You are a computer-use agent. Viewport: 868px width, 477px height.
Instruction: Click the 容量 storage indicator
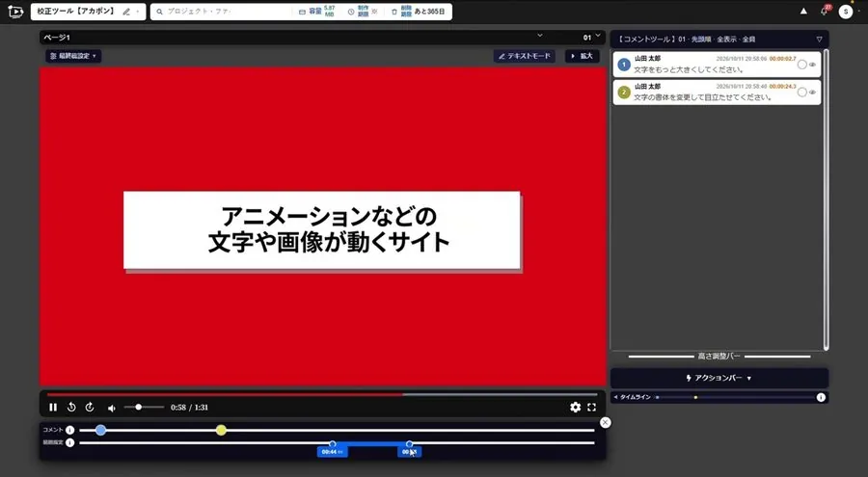coord(316,12)
